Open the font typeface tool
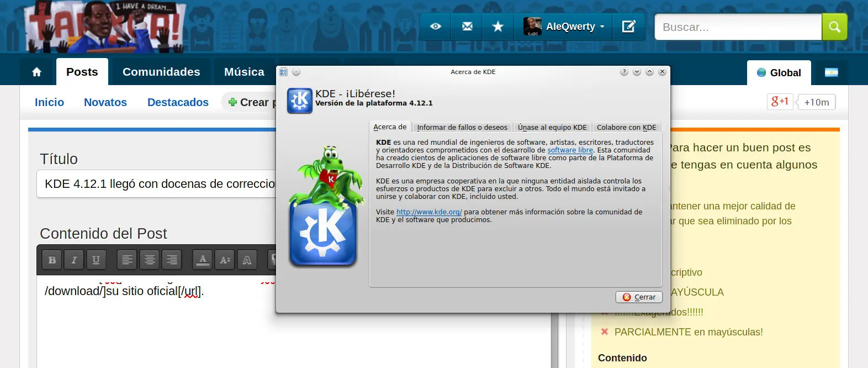Image resolution: width=868 pixels, height=368 pixels. (x=247, y=260)
